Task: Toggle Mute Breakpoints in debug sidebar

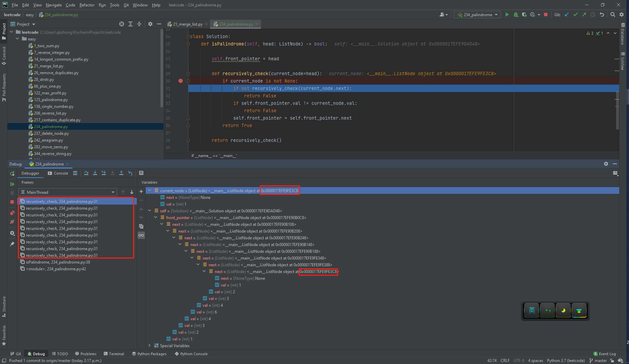Action: 12,222
